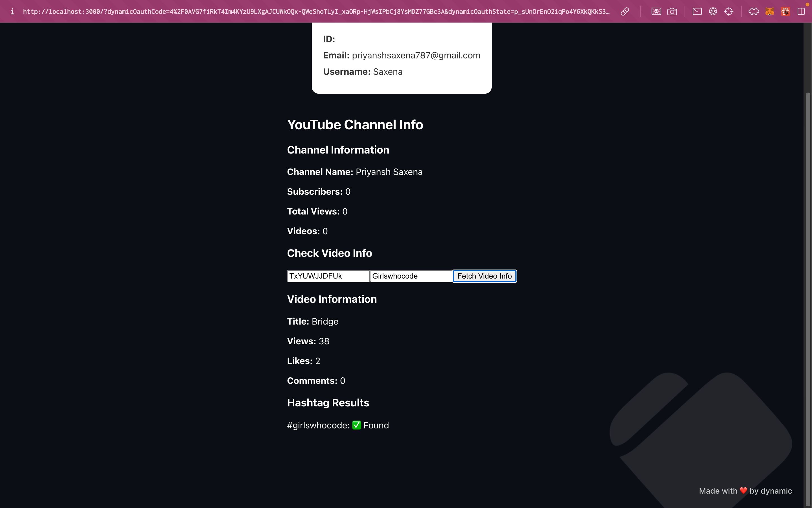Click the Total Views: 0 line
Image resolution: width=812 pixels, height=508 pixels.
click(317, 211)
